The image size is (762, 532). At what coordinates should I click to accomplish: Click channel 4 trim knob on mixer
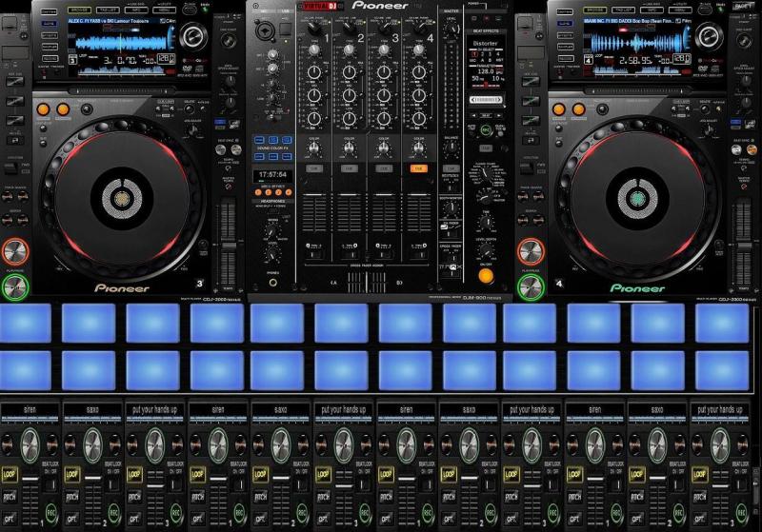(418, 49)
